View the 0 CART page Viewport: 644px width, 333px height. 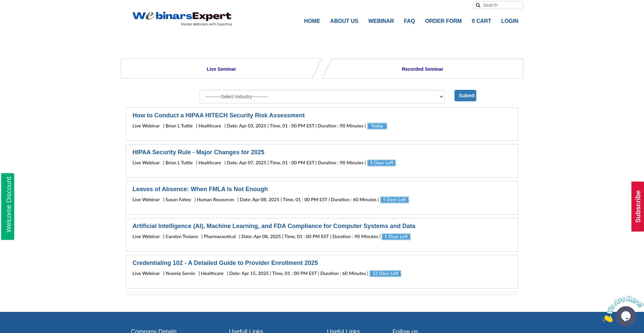click(x=481, y=21)
